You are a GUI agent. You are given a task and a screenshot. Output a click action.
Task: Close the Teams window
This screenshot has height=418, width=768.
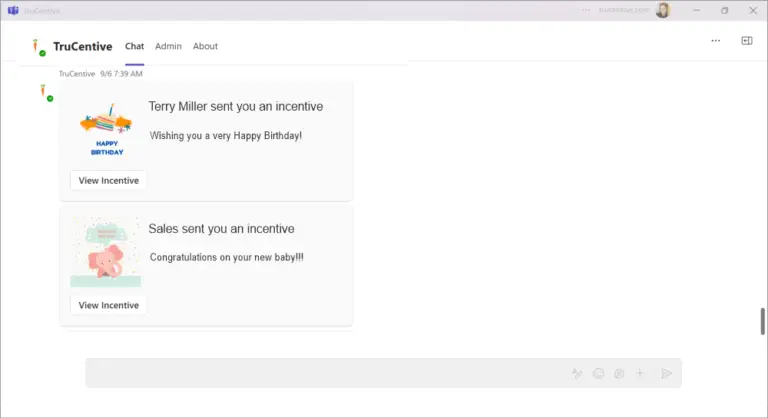[753, 10]
